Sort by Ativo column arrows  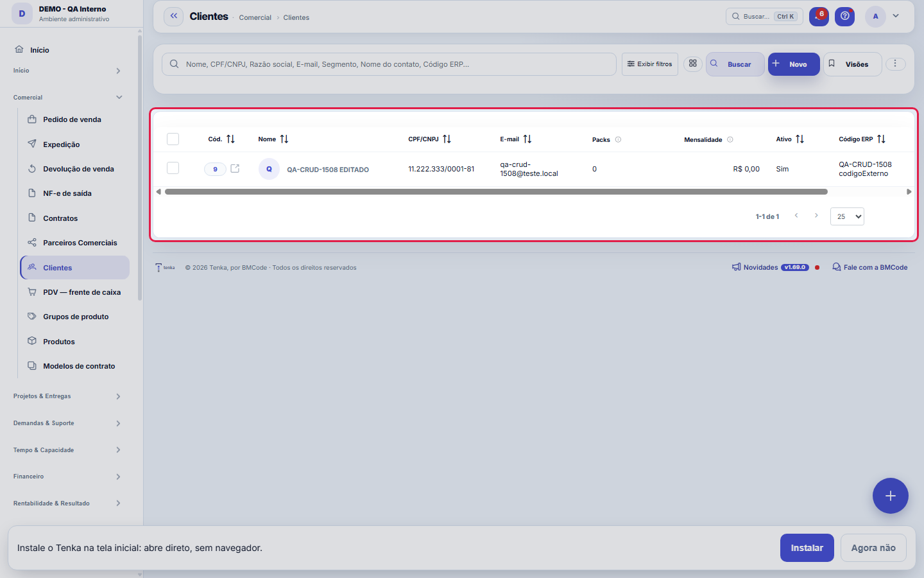coord(800,139)
